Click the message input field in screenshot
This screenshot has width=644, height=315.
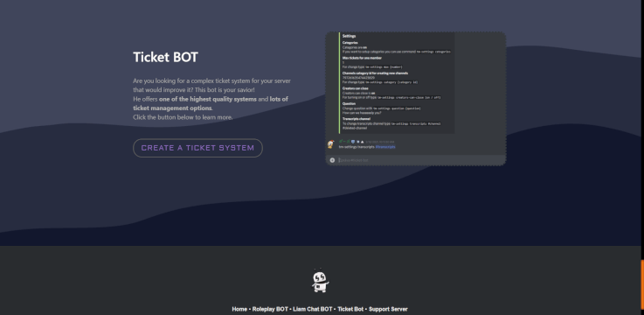pyautogui.click(x=416, y=160)
